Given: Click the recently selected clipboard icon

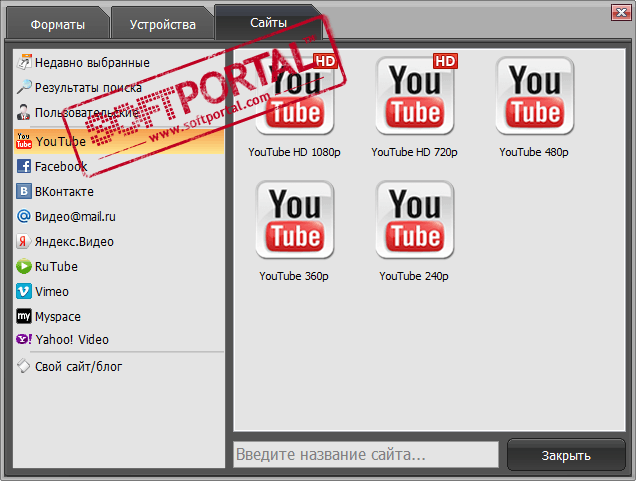Looking at the screenshot, I should point(24,62).
